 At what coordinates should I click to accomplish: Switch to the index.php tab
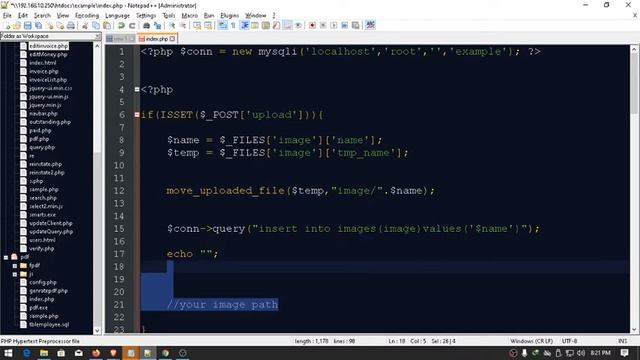point(157,39)
